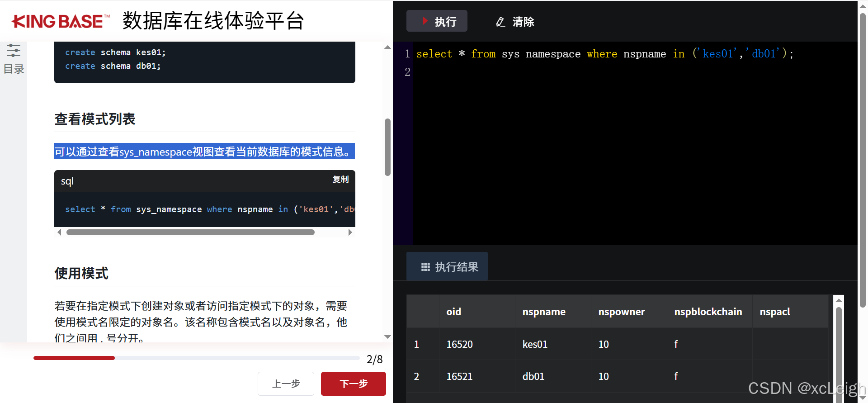Click the page's main vertical scrollbar thumb
Image resolution: width=868 pixels, height=403 pixels.
(863, 161)
